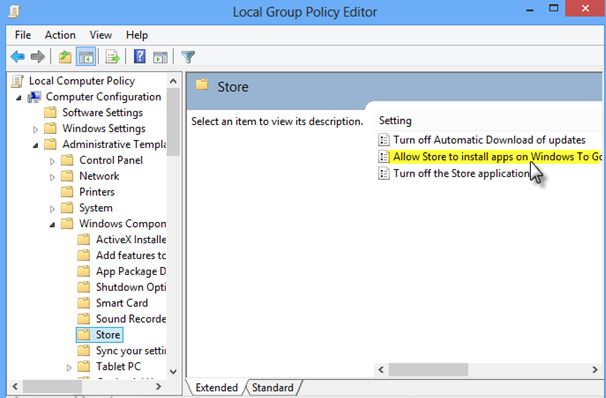Click the Local Computer Policy scroll icon

18,81
